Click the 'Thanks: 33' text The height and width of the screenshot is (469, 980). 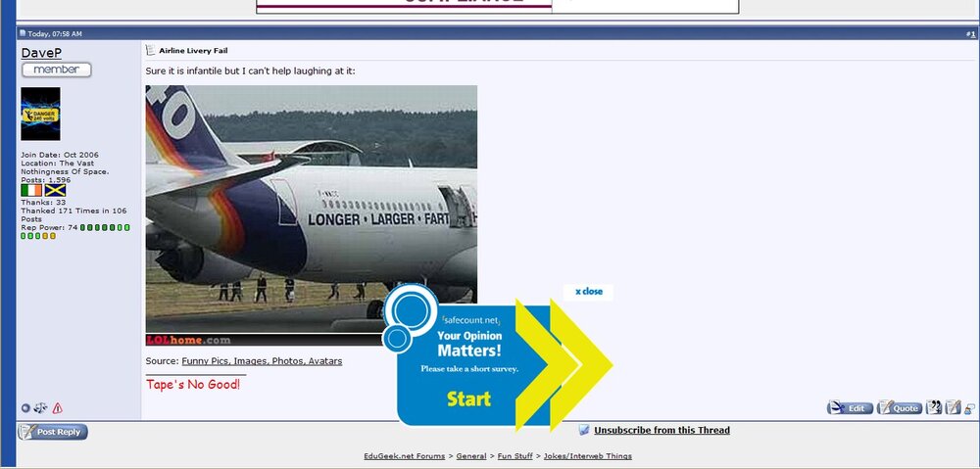(x=43, y=203)
